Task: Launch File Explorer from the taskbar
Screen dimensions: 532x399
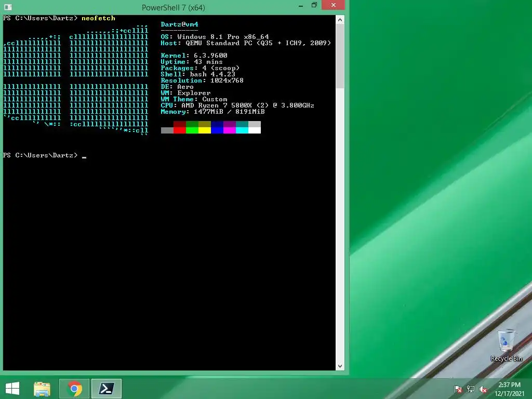Action: [42, 389]
